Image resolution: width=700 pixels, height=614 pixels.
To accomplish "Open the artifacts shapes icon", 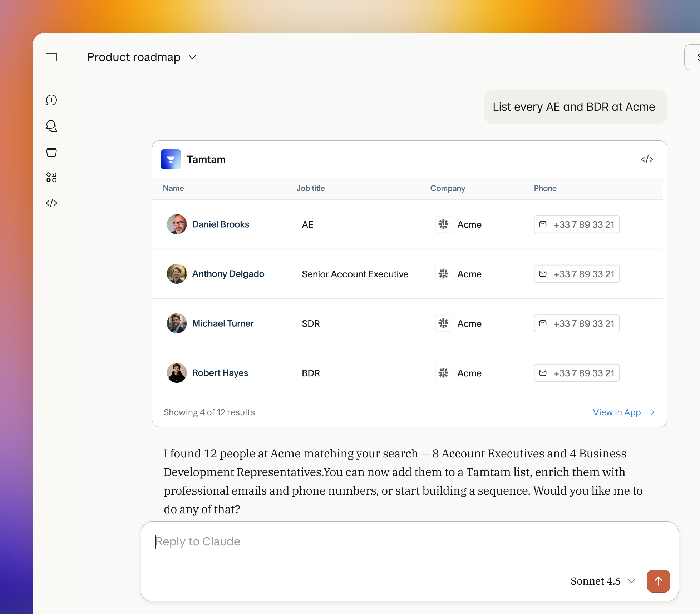I will pyautogui.click(x=51, y=177).
